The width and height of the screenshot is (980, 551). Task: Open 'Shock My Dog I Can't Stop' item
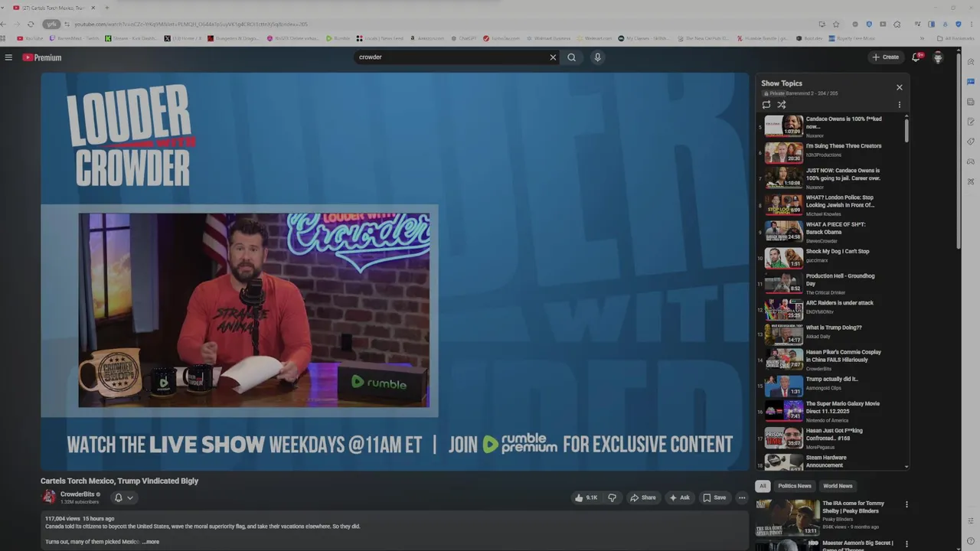(833, 258)
